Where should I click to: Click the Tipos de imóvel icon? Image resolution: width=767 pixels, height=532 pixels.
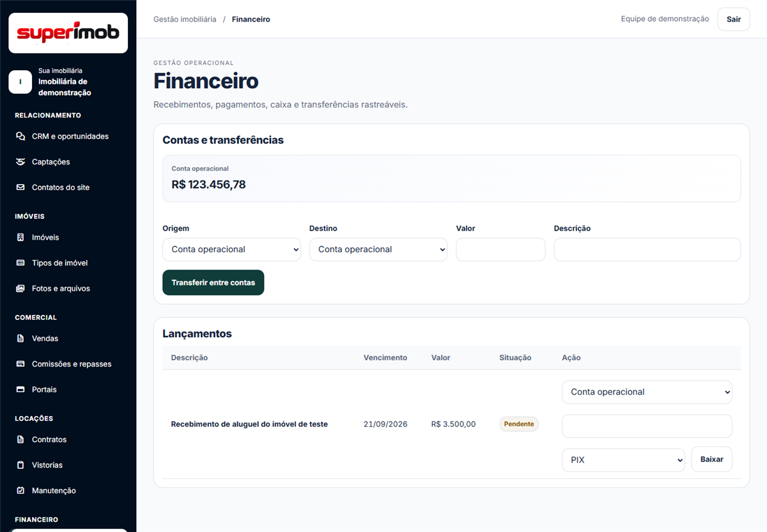point(20,262)
